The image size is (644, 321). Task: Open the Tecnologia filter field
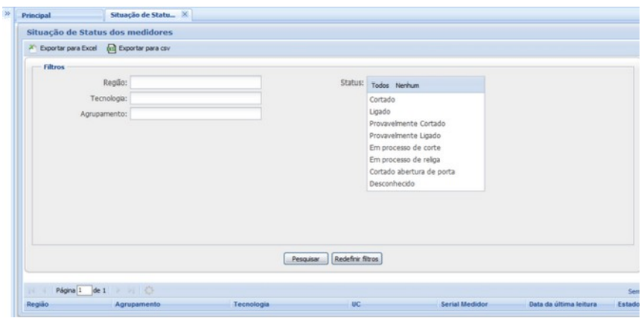(196, 98)
